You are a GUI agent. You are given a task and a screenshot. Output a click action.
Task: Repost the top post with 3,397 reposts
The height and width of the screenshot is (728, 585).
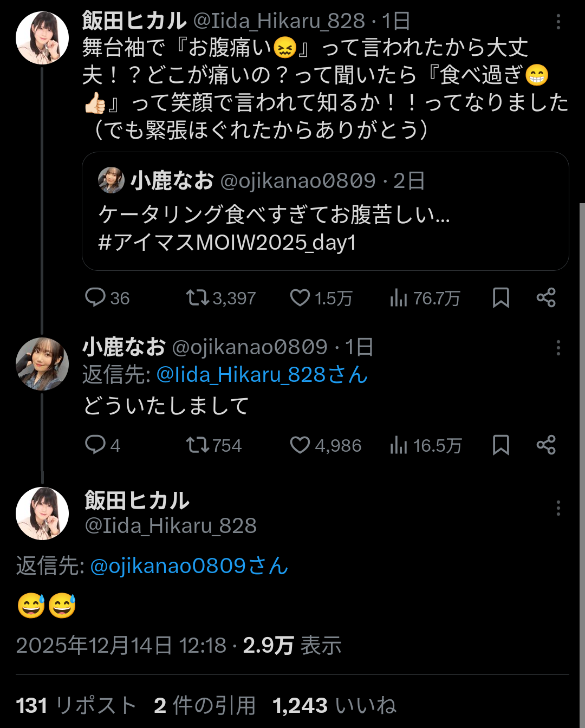[x=197, y=297]
